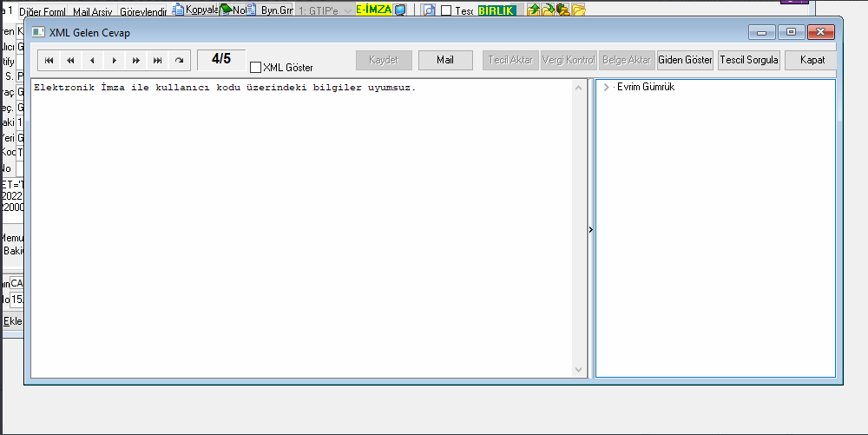Click the yellow E-İMZA button
The width and height of the screenshot is (868, 435).
tap(373, 10)
